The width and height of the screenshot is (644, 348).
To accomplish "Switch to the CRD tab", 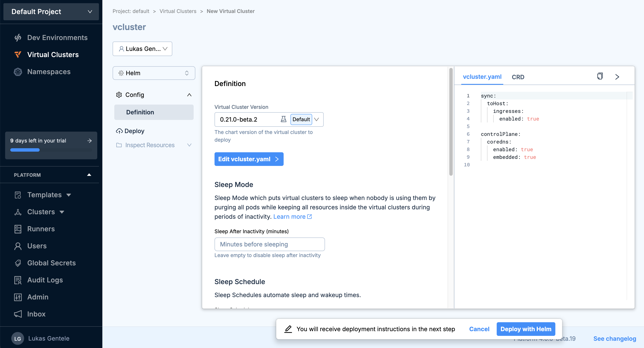I will (x=518, y=77).
